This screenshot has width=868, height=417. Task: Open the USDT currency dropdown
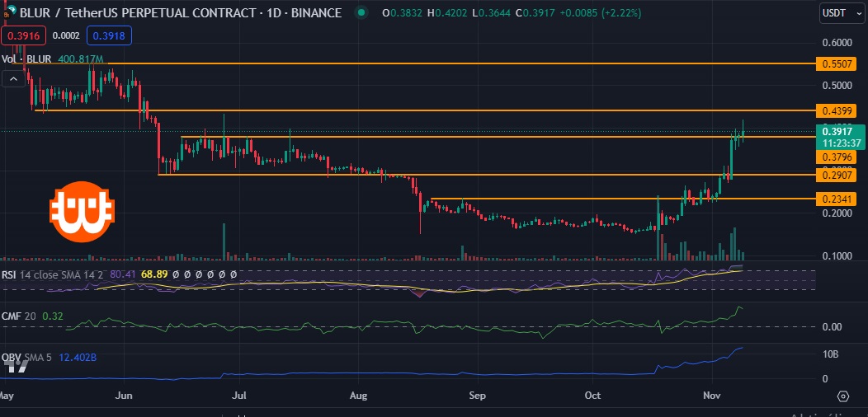coord(841,13)
